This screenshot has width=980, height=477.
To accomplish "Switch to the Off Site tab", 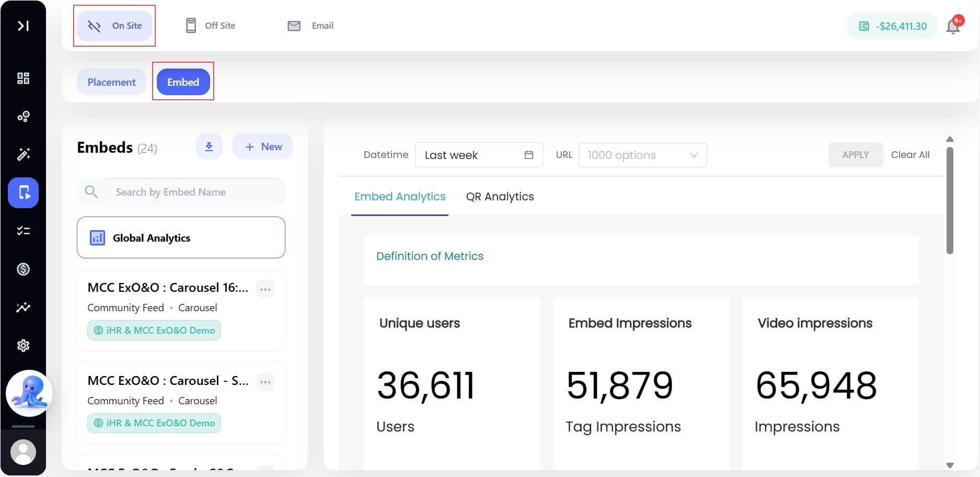I will (211, 26).
